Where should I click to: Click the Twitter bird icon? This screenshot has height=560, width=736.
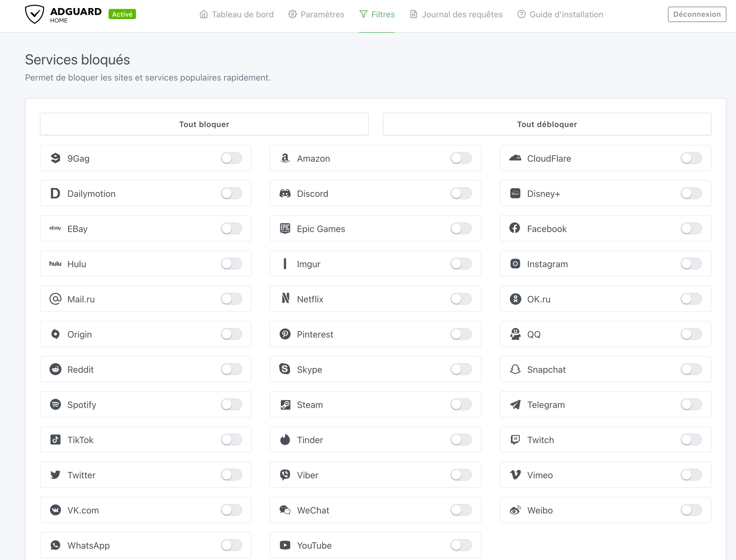pos(55,475)
